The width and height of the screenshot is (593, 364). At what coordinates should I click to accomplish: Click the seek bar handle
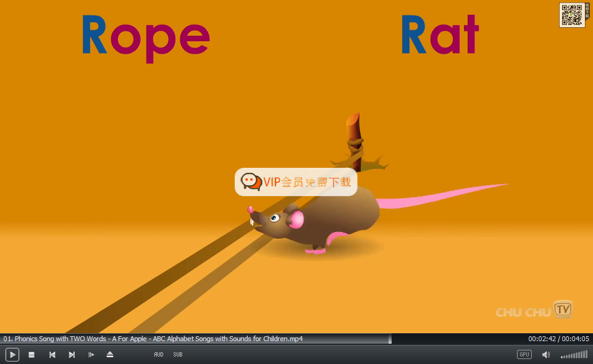pos(390,339)
